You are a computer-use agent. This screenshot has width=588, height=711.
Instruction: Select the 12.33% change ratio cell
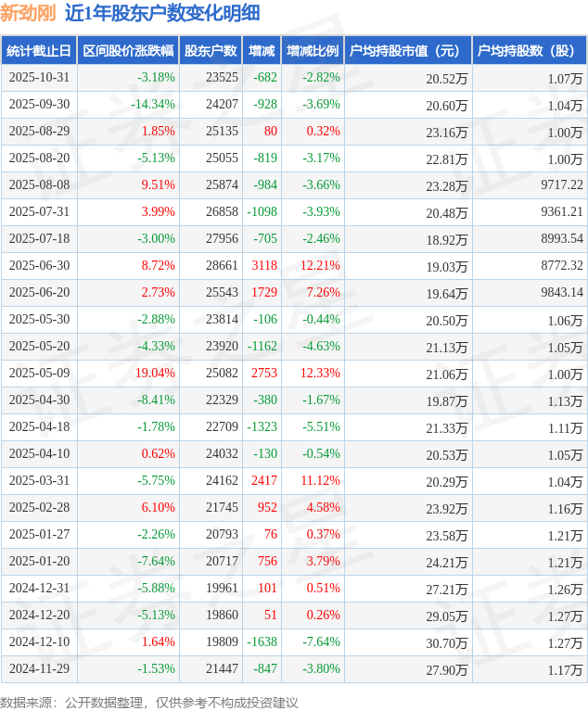point(320,374)
